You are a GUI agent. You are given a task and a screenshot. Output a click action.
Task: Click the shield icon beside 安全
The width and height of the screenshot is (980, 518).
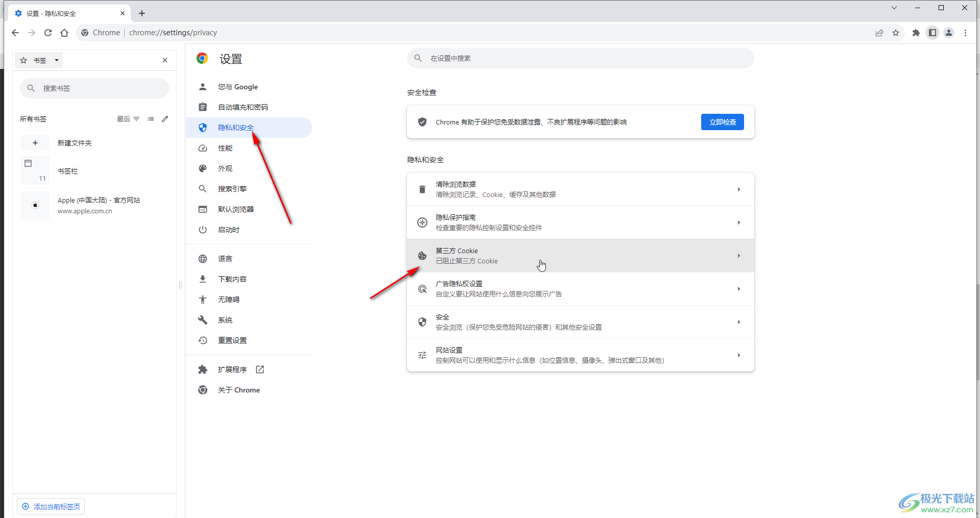(x=422, y=322)
